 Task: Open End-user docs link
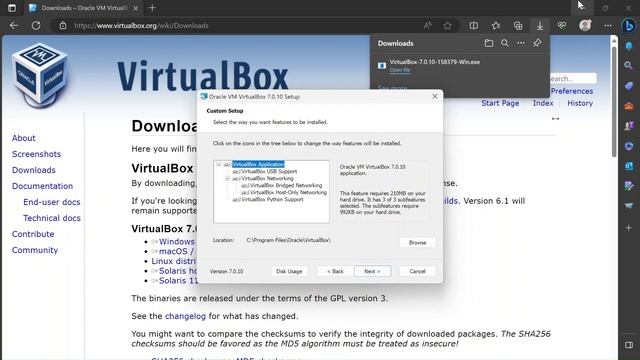tap(52, 202)
